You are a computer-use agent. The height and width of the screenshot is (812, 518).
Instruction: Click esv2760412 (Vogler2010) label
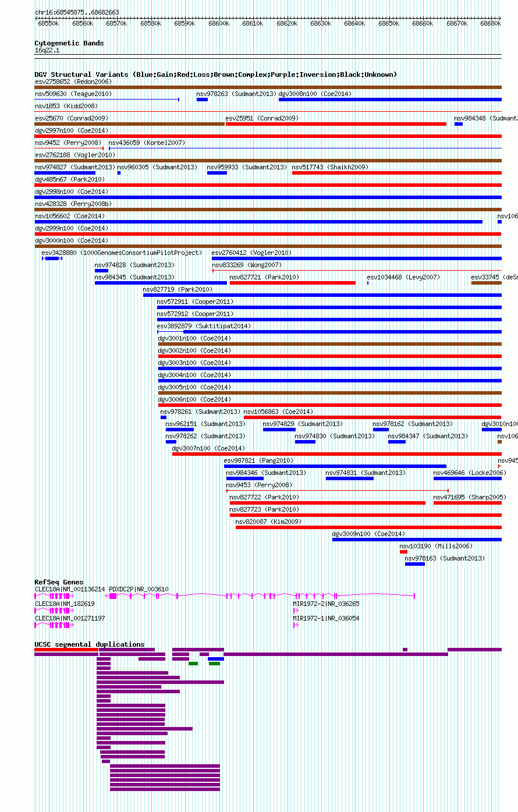(x=251, y=253)
